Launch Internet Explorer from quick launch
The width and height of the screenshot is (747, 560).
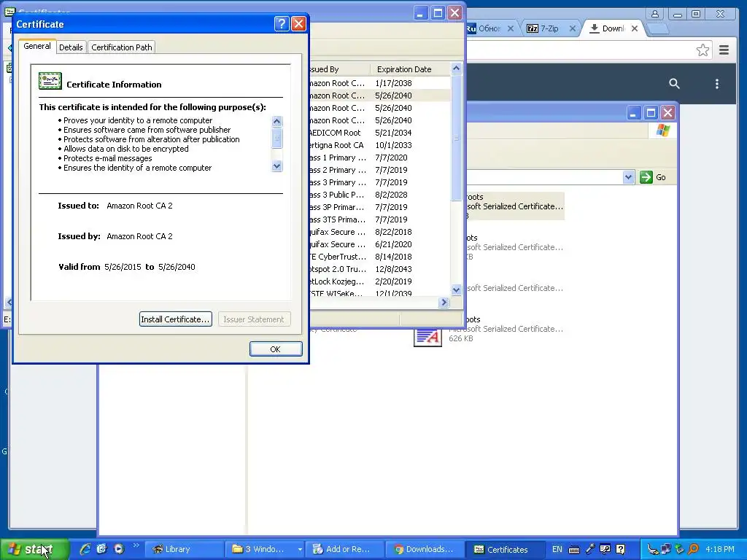(85, 549)
